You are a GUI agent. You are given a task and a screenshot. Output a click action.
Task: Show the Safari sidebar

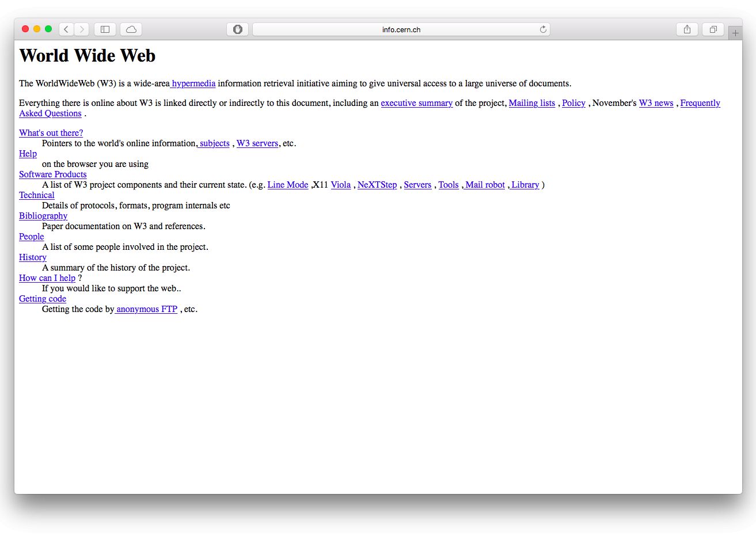(x=104, y=29)
